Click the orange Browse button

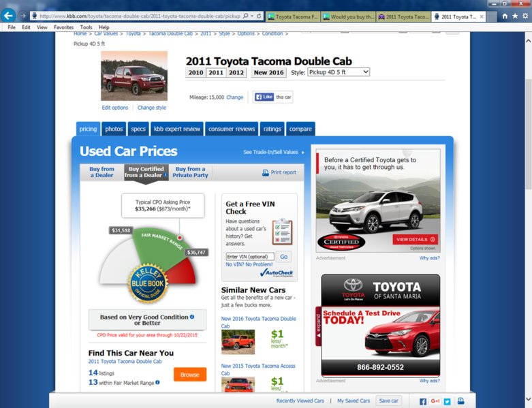tap(190, 375)
